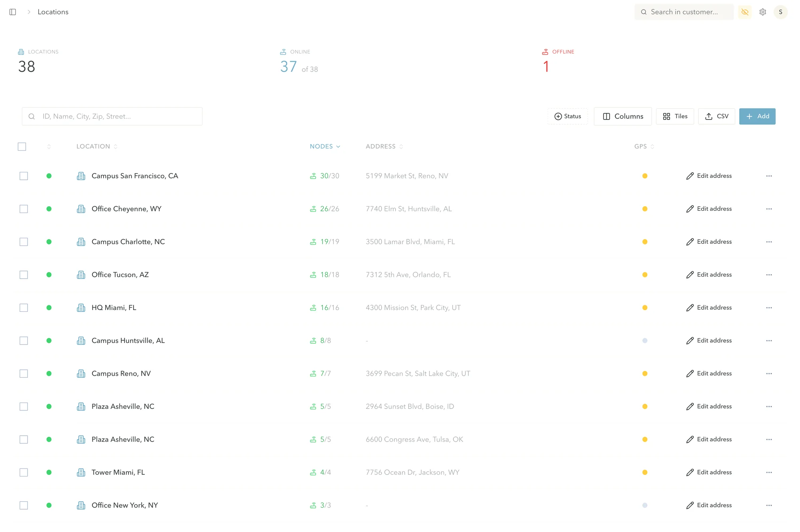Select checkbox for Office New York, NY
The height and width of the screenshot is (532, 800).
(x=24, y=505)
